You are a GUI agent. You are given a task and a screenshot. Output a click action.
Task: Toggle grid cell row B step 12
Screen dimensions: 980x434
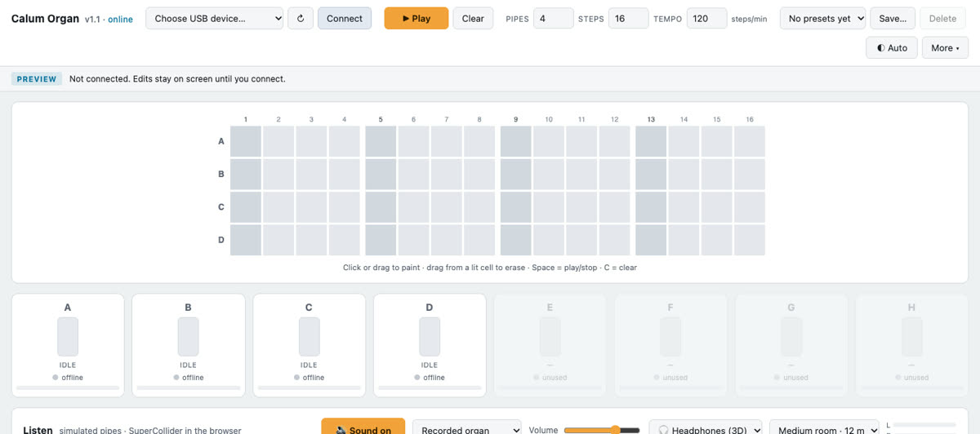tap(614, 174)
